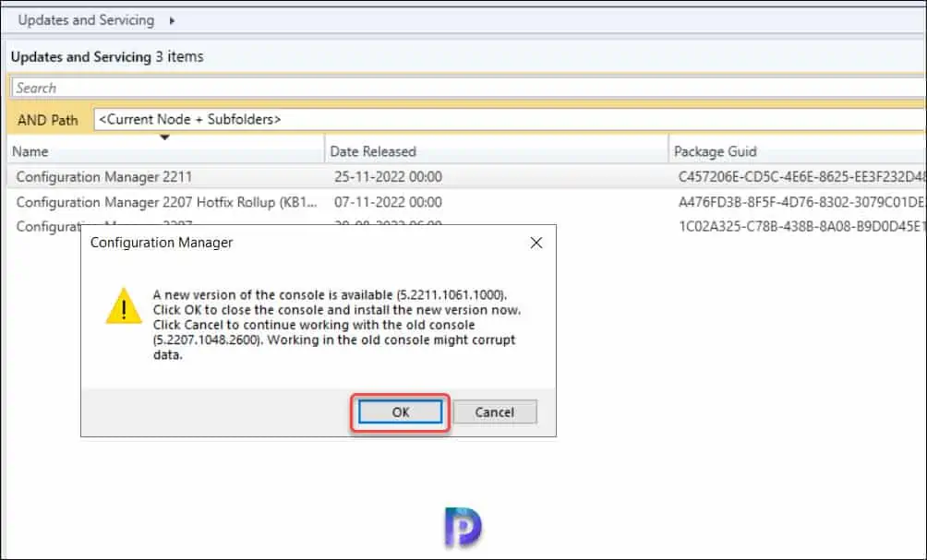
Task: Confirm the console update with OK
Action: [x=400, y=411]
